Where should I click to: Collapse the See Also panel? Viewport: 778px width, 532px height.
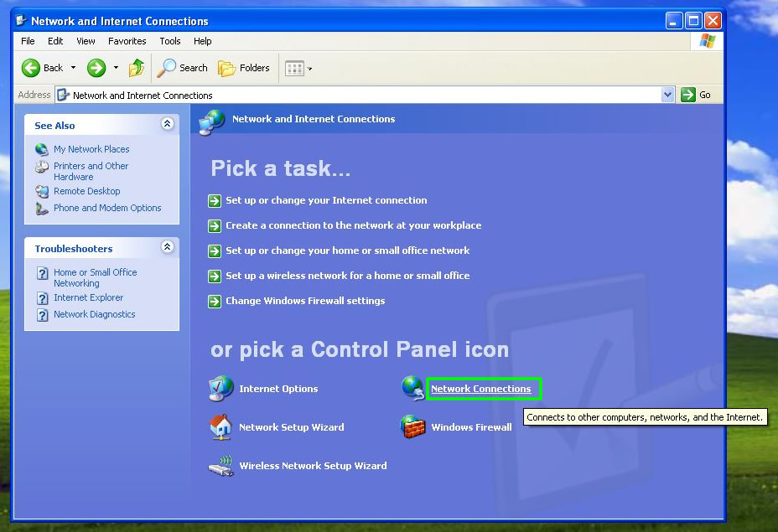pyautogui.click(x=167, y=123)
